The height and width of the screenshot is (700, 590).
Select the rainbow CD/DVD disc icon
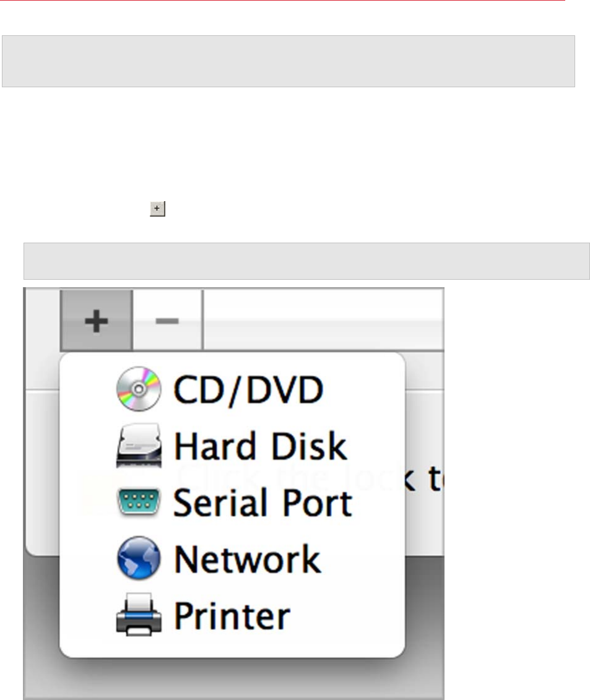point(139,389)
